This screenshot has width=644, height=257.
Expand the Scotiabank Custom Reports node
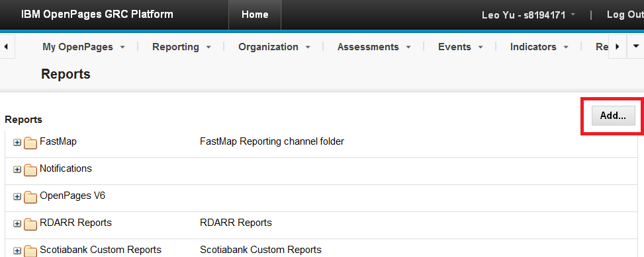coord(17,251)
